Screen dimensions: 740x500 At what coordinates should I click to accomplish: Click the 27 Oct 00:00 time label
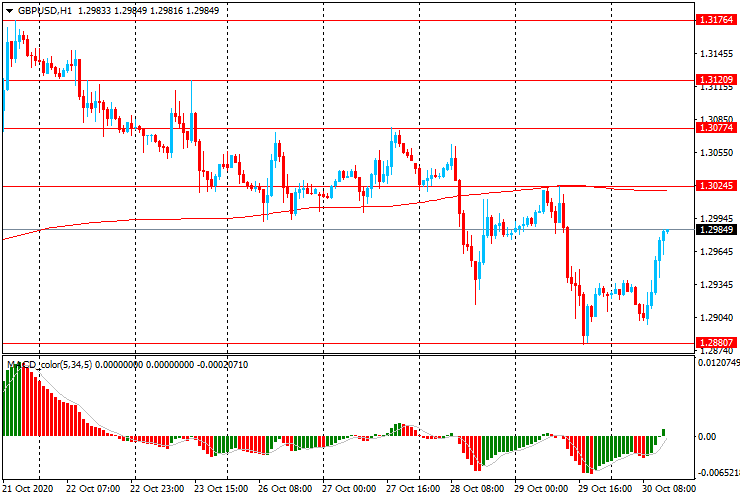[x=349, y=488]
